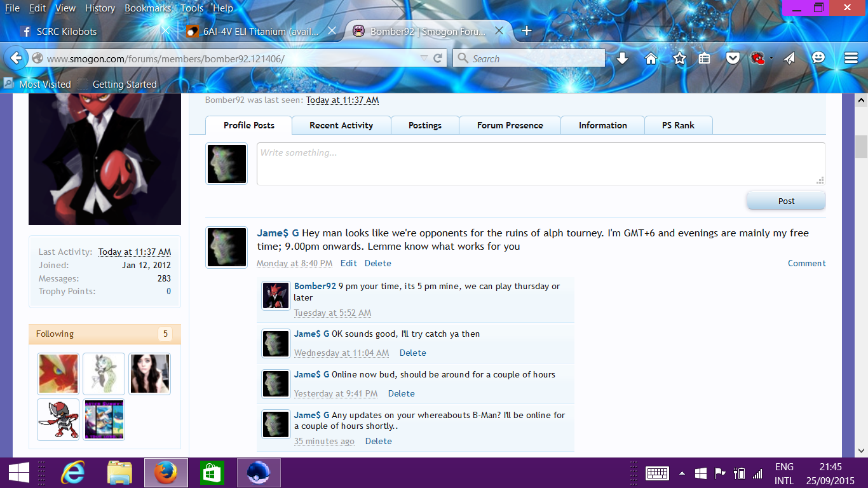The image size is (868, 488).
Task: Open the Bookmarks menu
Action: point(148,8)
